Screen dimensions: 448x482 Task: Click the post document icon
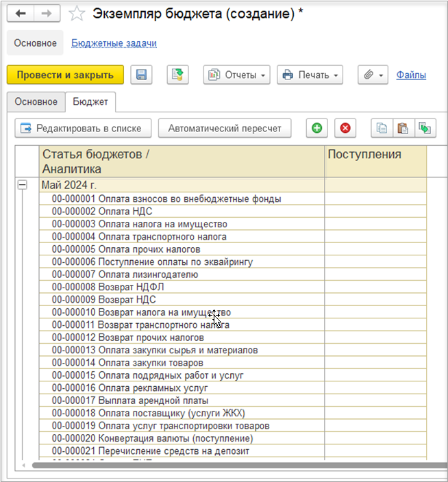[177, 75]
